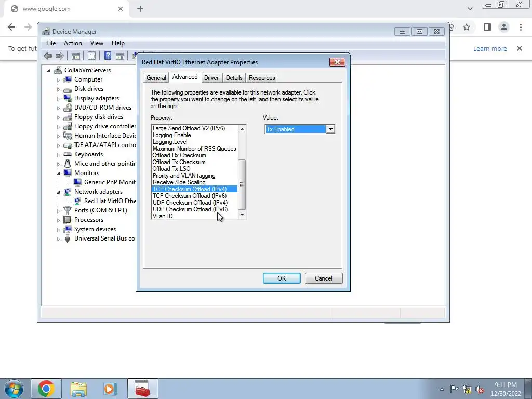Viewport: 532px width, 399px height.
Task: Click the Properties toolbar icon in Device Manager
Action: coord(91,56)
